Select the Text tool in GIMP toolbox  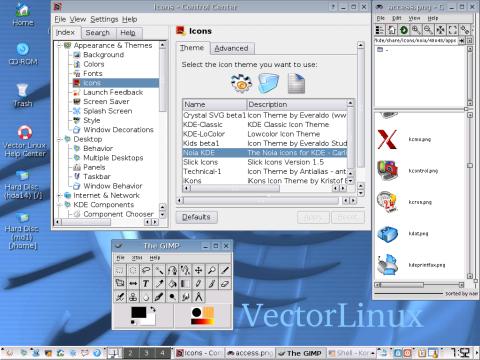[x=146, y=283]
